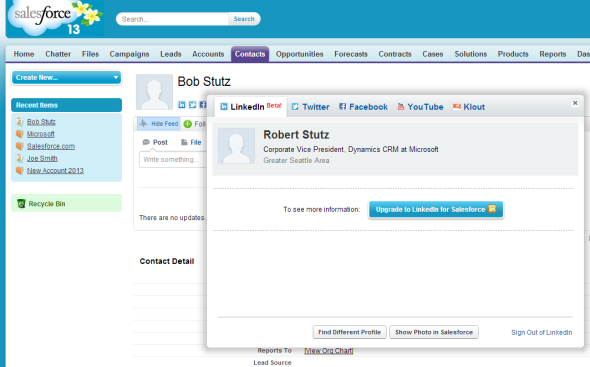The width and height of the screenshot is (590, 367).
Task: Click the Recycle Bin icon
Action: (21, 204)
